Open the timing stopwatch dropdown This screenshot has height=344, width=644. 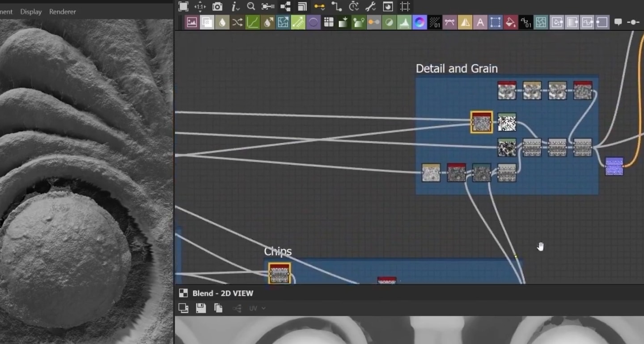tap(354, 6)
